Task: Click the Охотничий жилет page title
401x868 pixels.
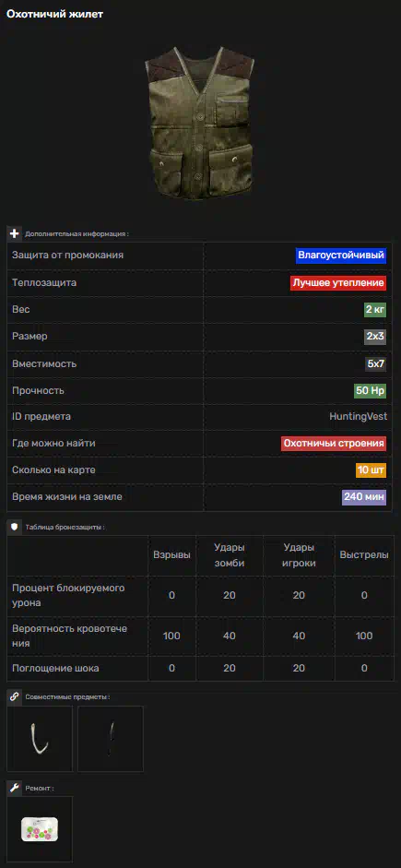Action: click(x=54, y=15)
